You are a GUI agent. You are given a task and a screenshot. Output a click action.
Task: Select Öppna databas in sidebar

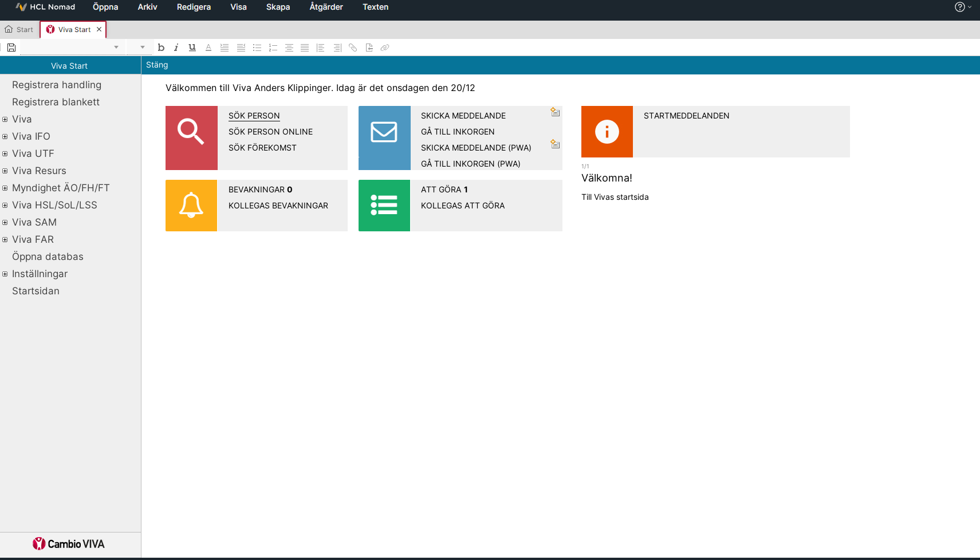pos(48,257)
